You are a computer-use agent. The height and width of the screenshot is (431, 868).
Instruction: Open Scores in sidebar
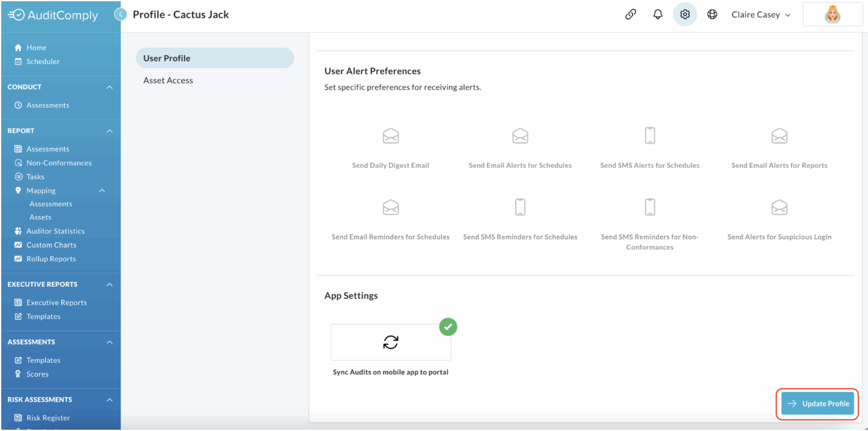[x=37, y=374]
